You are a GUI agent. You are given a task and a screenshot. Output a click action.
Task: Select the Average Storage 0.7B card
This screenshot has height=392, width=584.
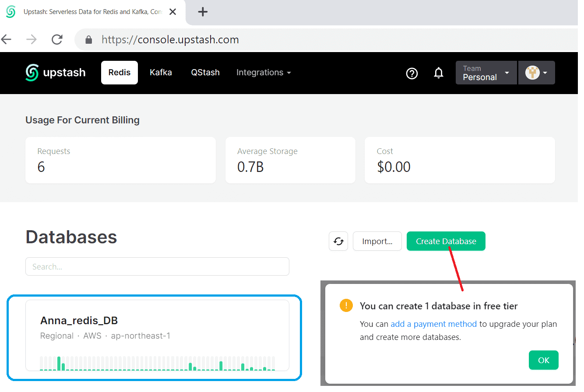290,160
